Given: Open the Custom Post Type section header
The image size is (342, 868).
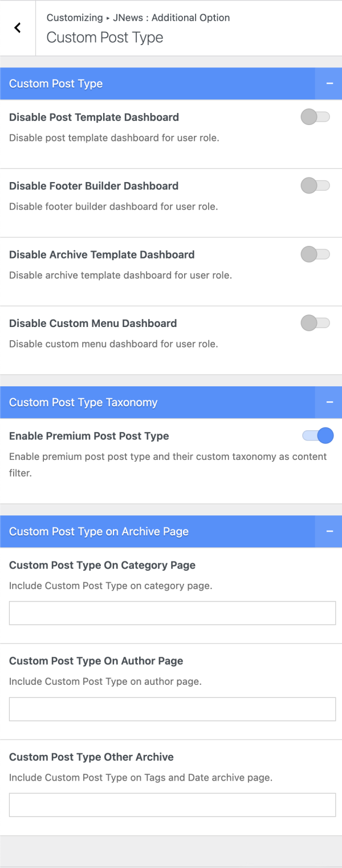Looking at the screenshot, I should click(55, 83).
